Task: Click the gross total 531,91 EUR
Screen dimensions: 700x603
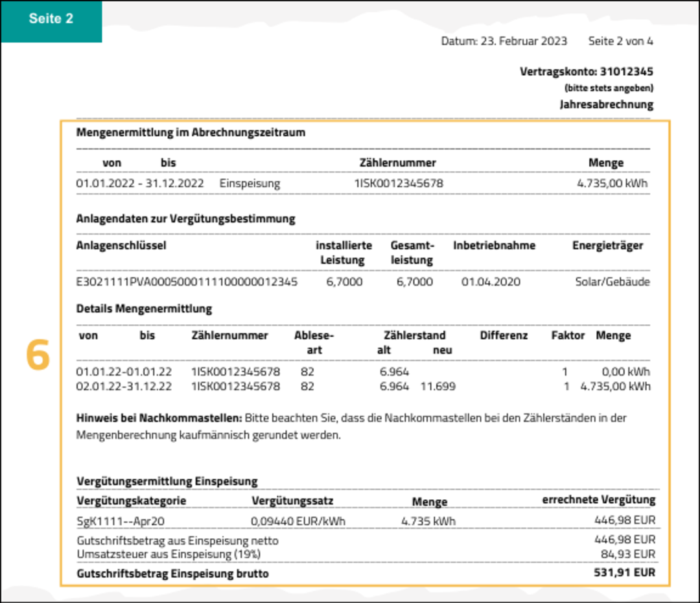Action: 624,573
